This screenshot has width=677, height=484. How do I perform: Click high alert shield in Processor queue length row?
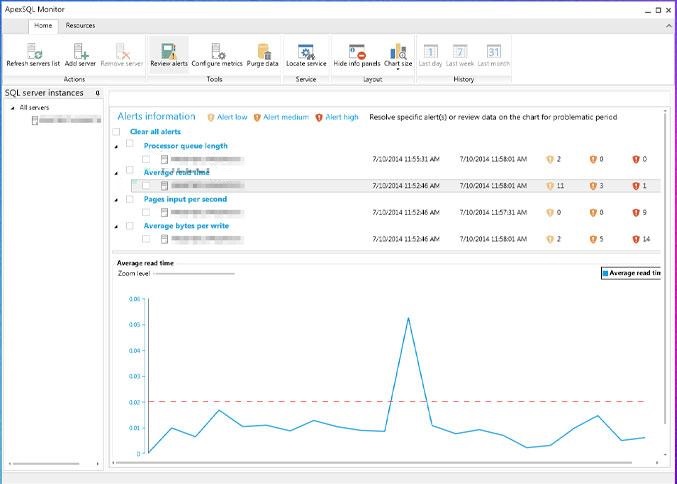coord(636,159)
